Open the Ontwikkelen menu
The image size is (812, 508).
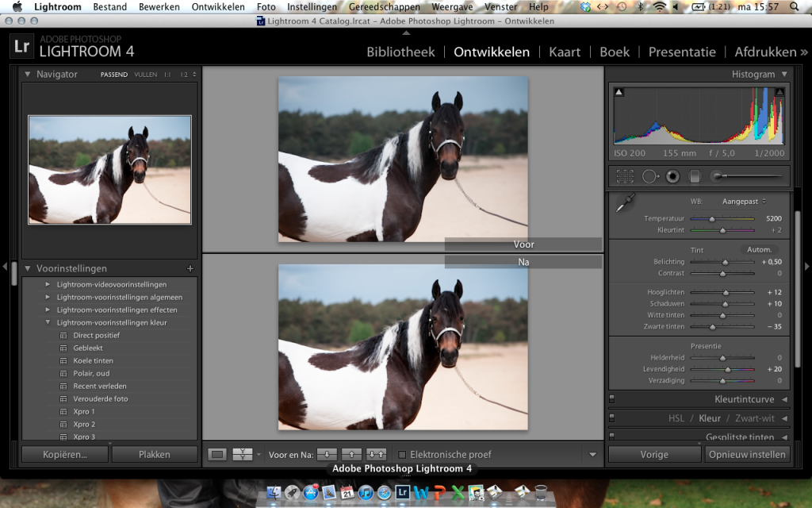218,6
